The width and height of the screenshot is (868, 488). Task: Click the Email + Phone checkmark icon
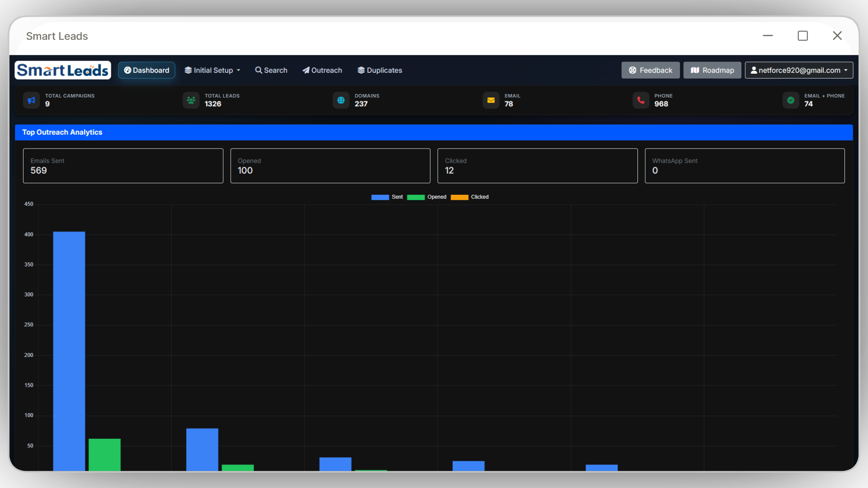click(791, 100)
